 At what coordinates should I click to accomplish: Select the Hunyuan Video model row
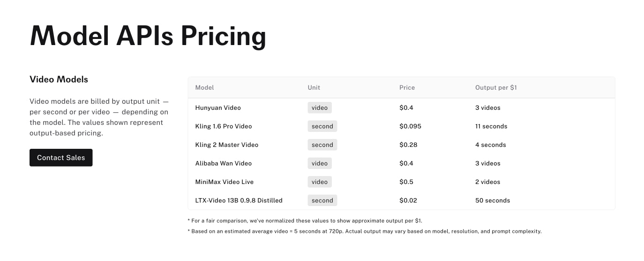point(401,107)
